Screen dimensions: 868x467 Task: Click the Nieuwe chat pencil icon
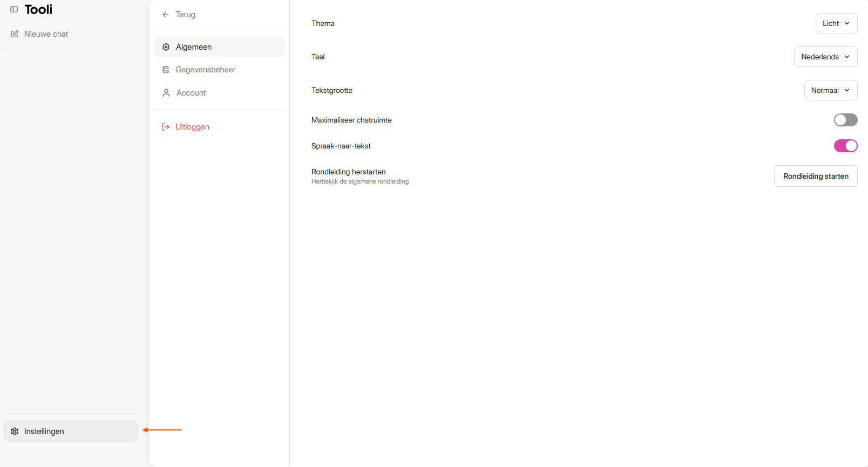(x=15, y=34)
